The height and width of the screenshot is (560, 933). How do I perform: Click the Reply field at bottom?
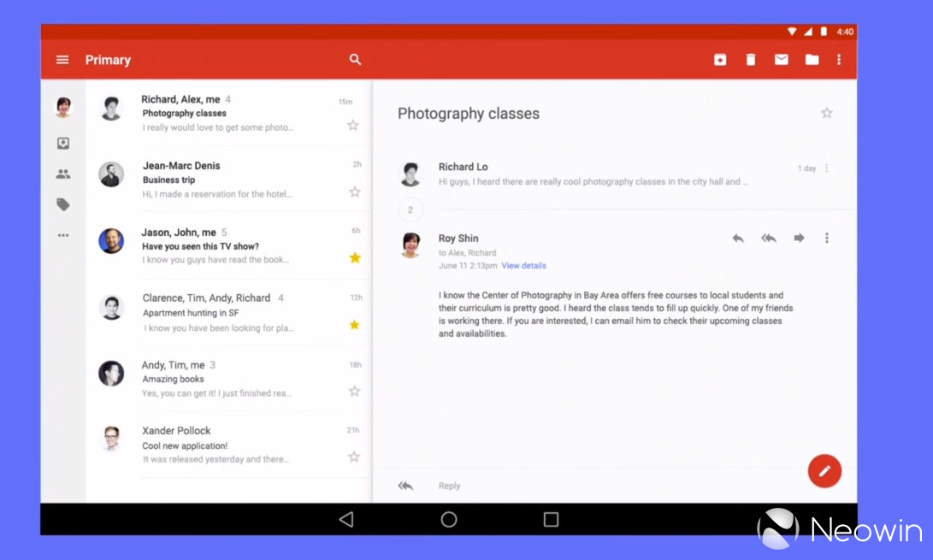[449, 486]
